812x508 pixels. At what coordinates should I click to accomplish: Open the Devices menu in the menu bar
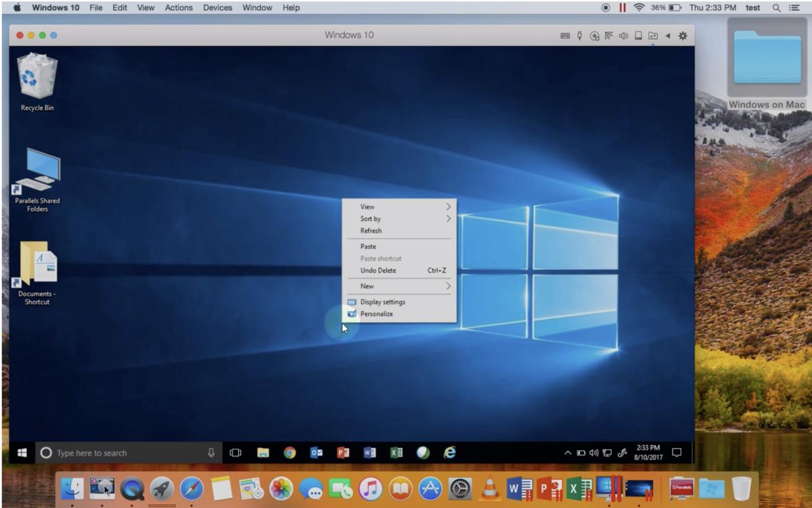(x=217, y=7)
